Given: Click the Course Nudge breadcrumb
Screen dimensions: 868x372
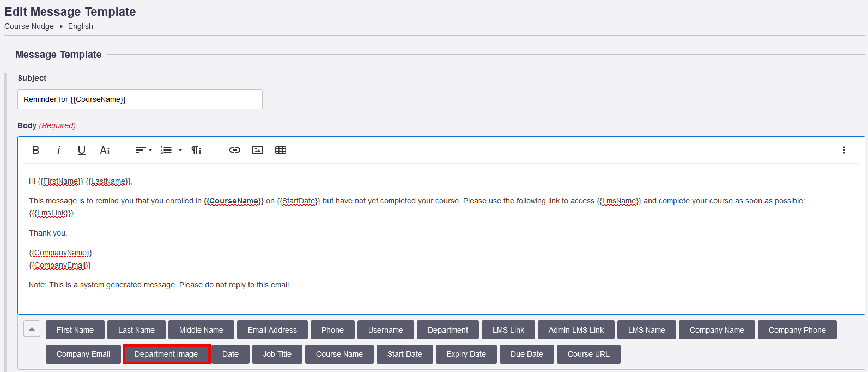Looking at the screenshot, I should pos(29,26).
